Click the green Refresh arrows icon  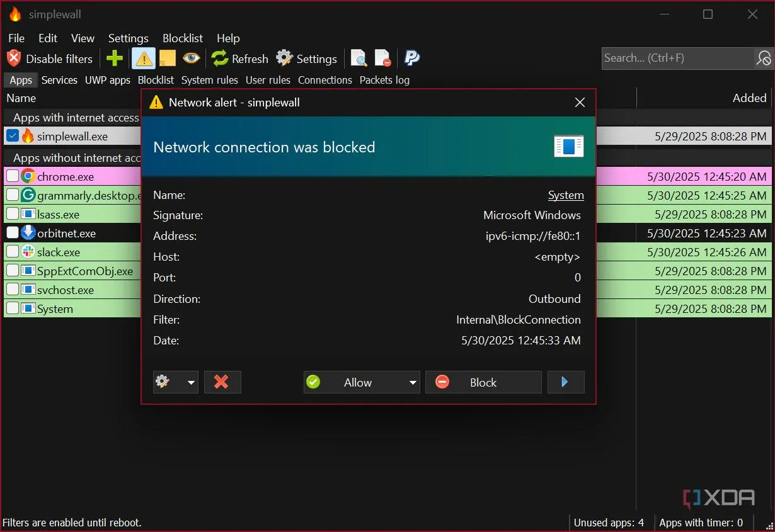(x=220, y=59)
